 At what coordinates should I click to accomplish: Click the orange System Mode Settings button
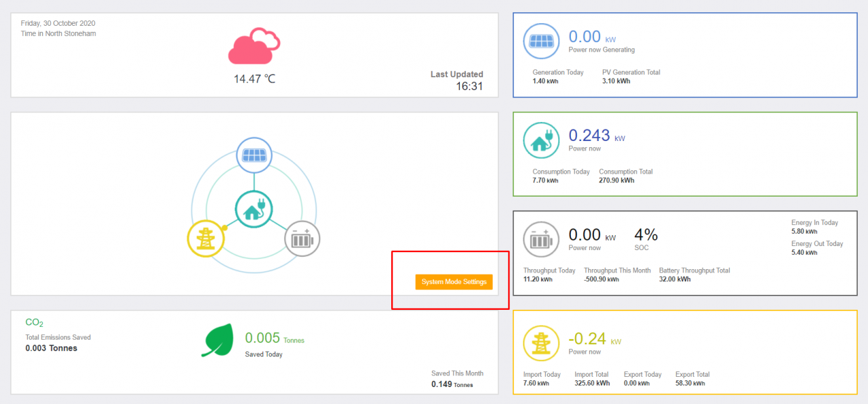coord(454,282)
